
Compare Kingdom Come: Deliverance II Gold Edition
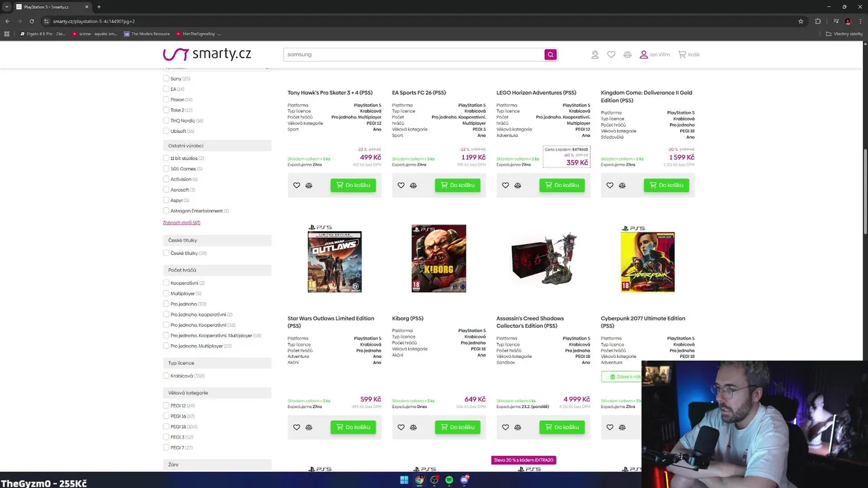(x=622, y=185)
